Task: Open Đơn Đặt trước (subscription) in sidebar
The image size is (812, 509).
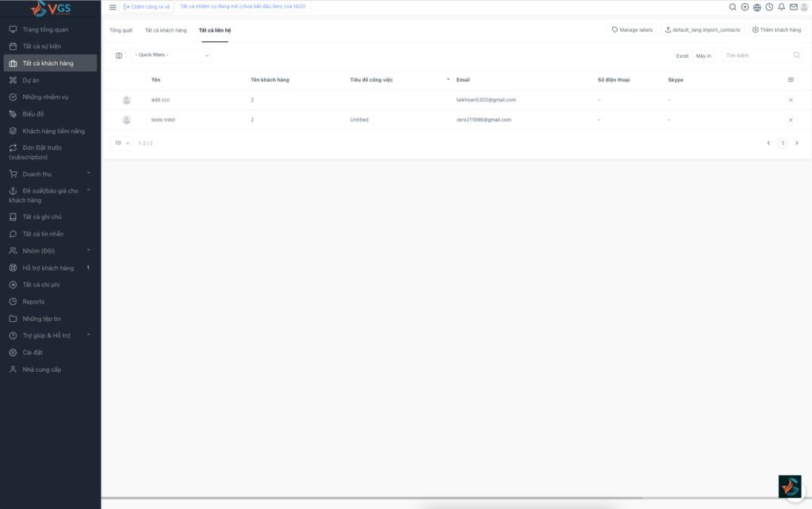Action: click(x=50, y=152)
